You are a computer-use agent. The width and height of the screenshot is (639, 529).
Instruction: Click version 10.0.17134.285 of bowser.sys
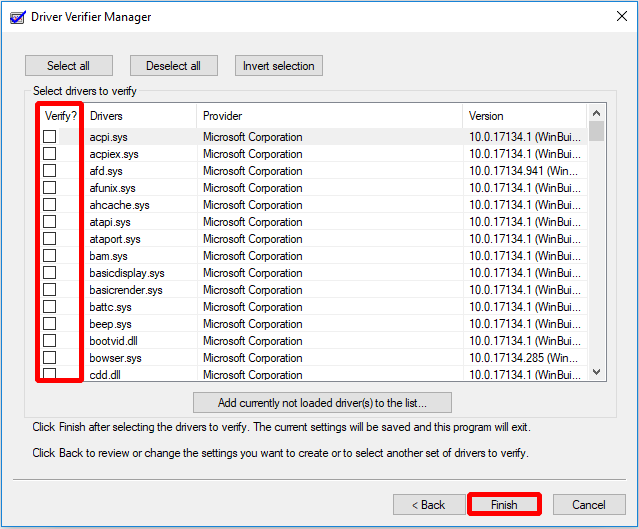tap(523, 358)
